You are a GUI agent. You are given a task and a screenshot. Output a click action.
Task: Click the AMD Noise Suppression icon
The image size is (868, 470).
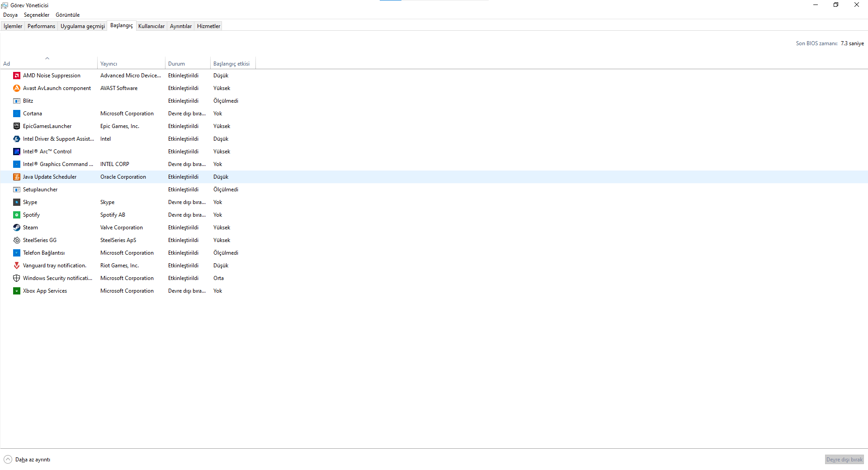coord(17,76)
